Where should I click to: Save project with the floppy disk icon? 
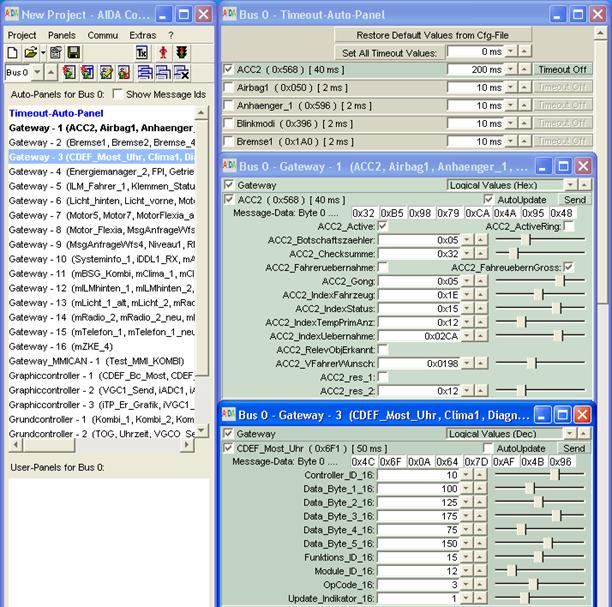coord(74,52)
